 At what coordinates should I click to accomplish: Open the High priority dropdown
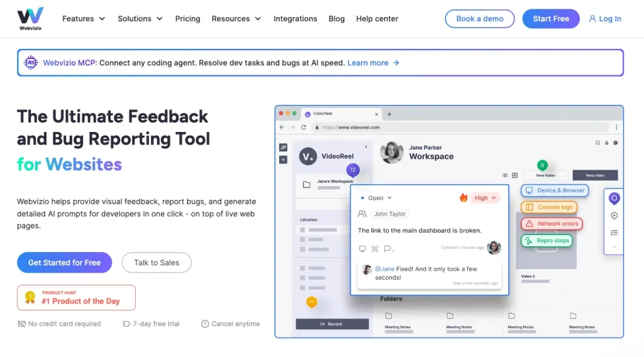click(x=485, y=198)
